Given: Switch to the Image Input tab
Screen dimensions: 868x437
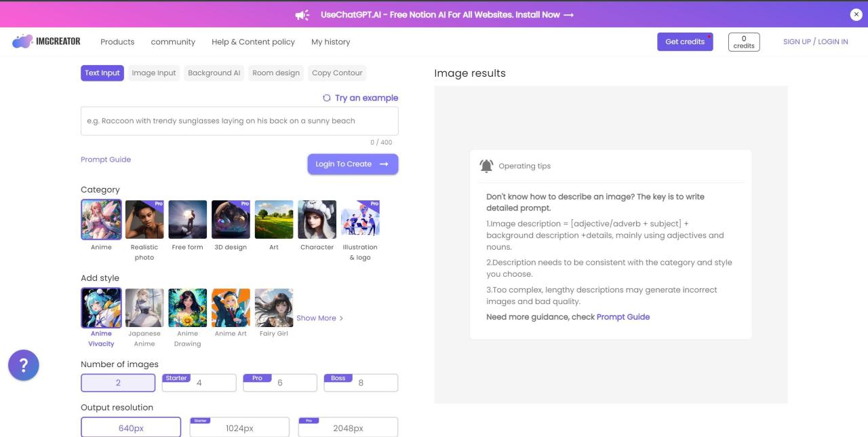Looking at the screenshot, I should (154, 73).
